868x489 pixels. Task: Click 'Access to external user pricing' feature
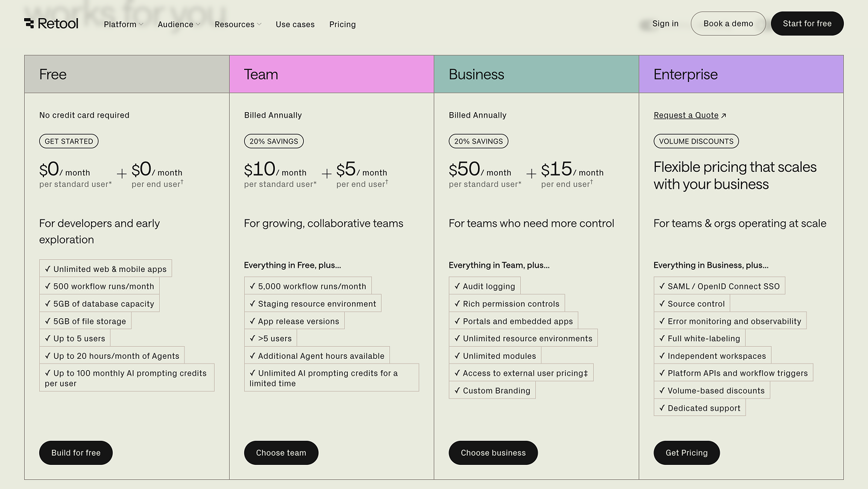click(521, 373)
